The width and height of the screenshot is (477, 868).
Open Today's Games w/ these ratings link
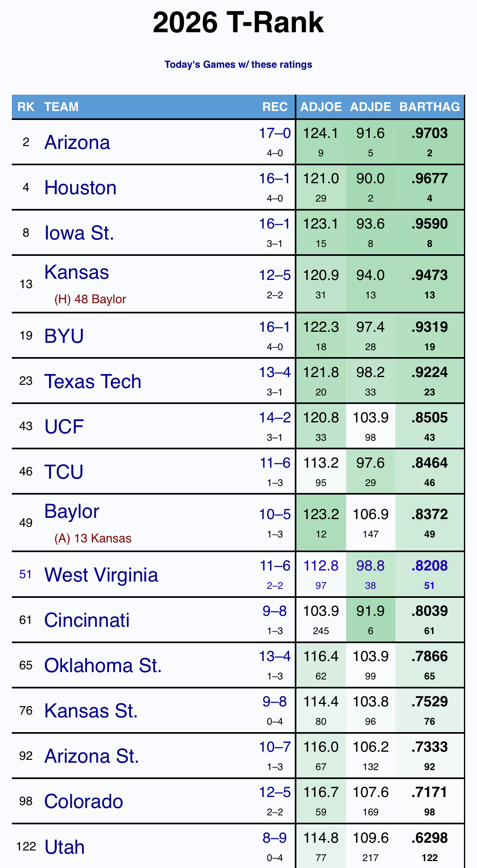tap(238, 64)
